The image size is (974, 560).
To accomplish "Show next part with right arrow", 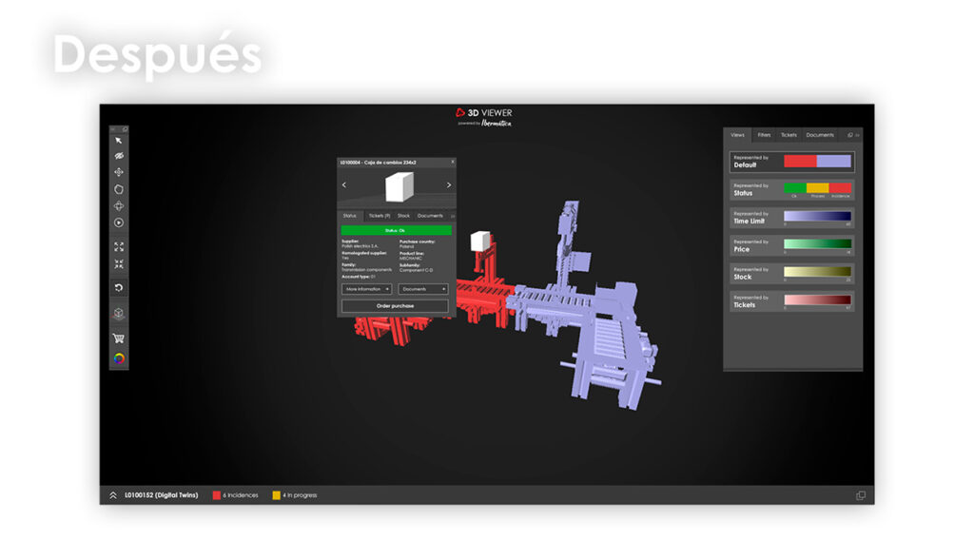I will pos(449,185).
